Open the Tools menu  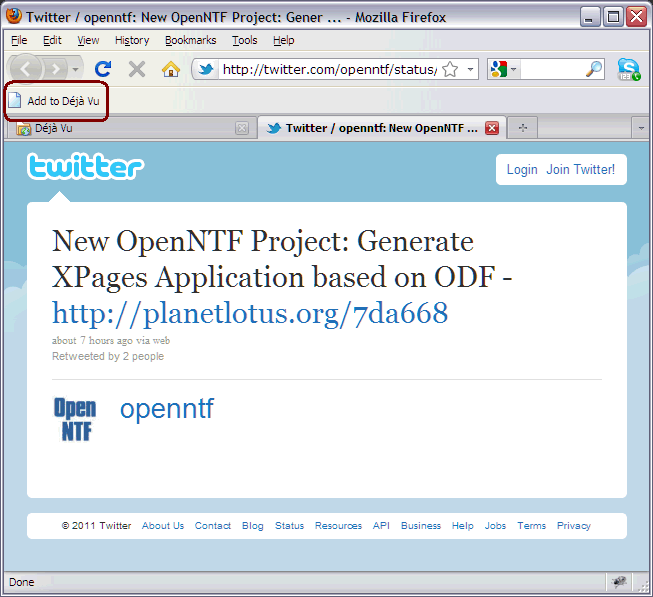[x=244, y=40]
